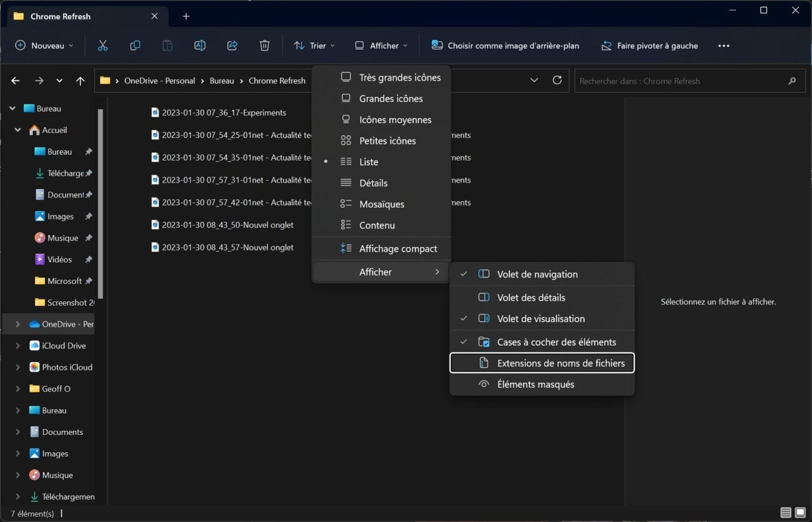Open a new tab with plus icon
Image resolution: width=812 pixels, height=522 pixels.
pos(186,17)
